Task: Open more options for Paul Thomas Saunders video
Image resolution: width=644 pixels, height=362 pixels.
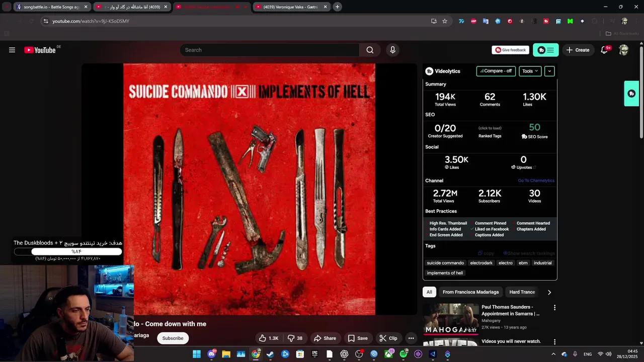Action: point(554,308)
